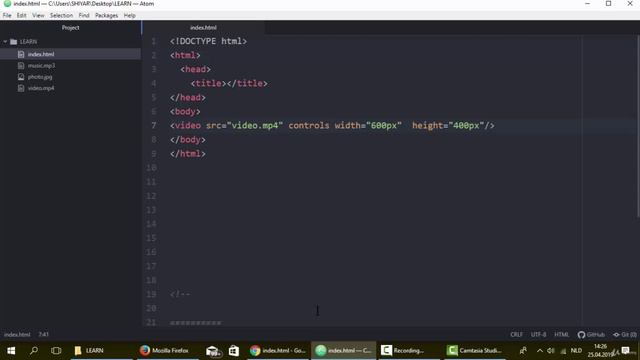Change the UTF-8 encoding
The height and width of the screenshot is (360, 640).
pyautogui.click(x=538, y=334)
